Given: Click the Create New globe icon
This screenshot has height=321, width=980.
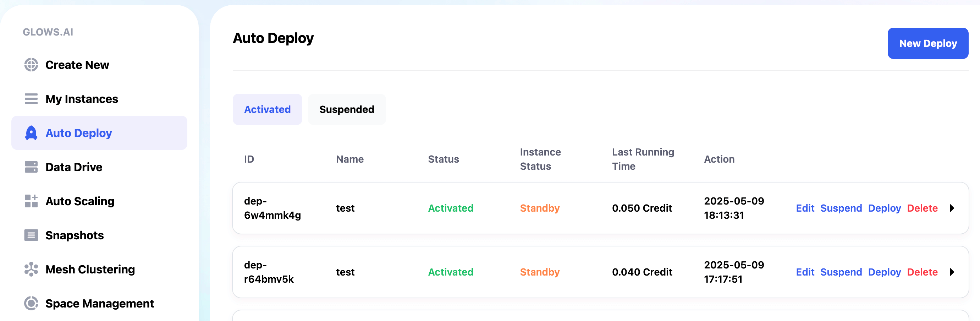Looking at the screenshot, I should click(x=31, y=65).
